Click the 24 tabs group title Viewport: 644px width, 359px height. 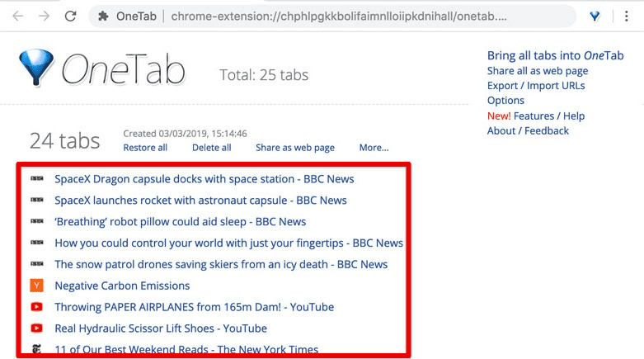click(x=64, y=140)
